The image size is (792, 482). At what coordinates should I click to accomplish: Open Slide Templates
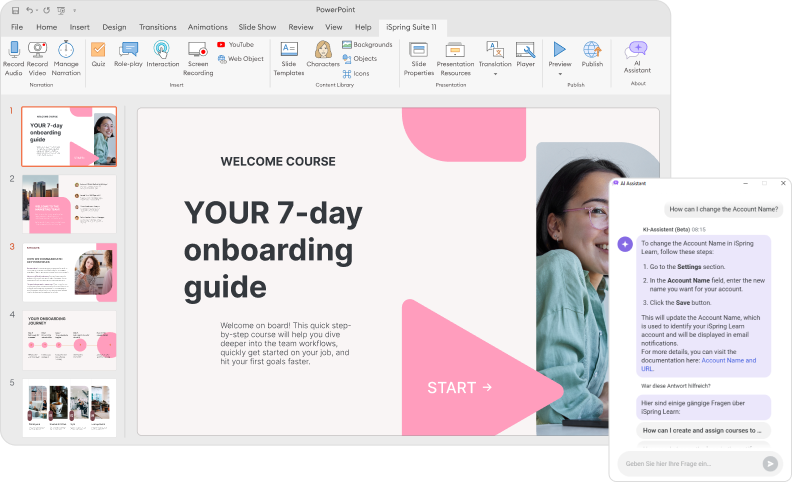[289, 50]
